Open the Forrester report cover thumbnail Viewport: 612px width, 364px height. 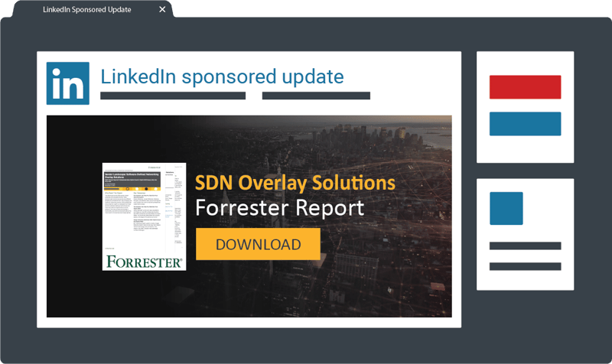[144, 216]
